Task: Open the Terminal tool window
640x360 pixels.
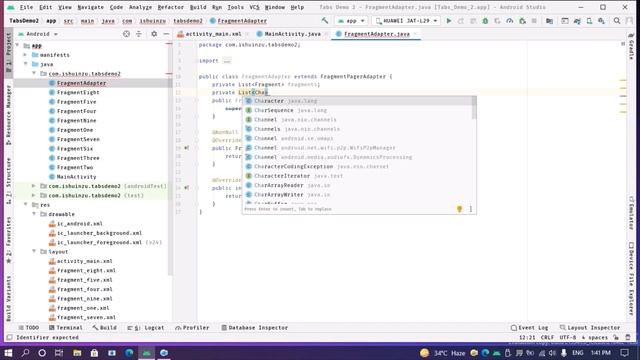Action: 66,327
